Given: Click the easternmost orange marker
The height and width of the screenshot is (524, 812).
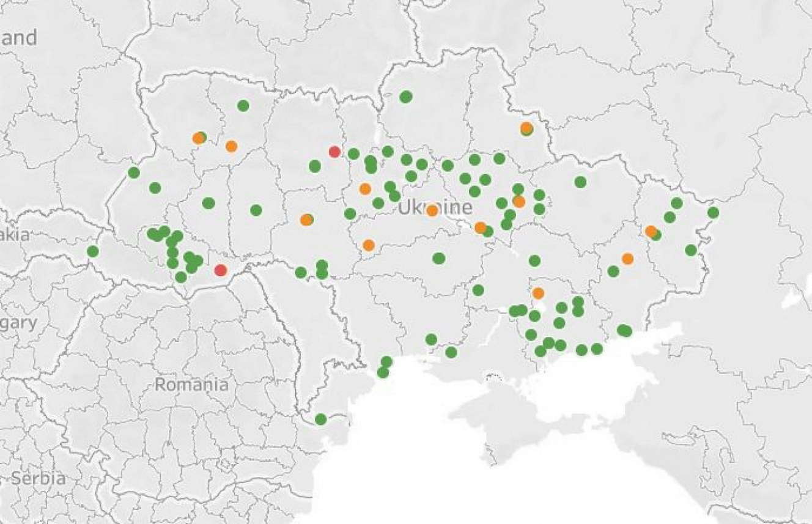Looking at the screenshot, I should coord(651,231).
